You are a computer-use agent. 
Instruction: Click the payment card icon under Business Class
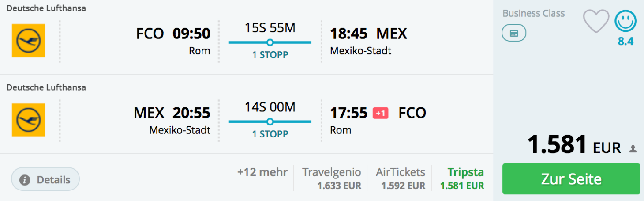(514, 33)
